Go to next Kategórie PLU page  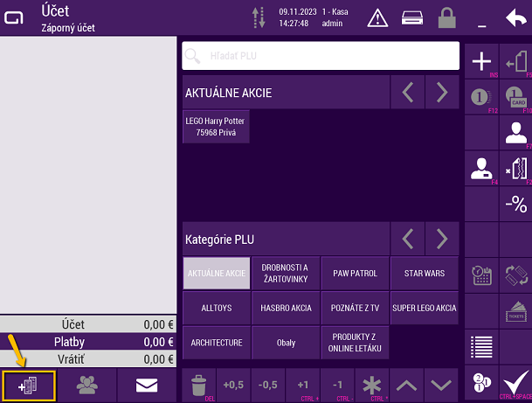[442, 238]
